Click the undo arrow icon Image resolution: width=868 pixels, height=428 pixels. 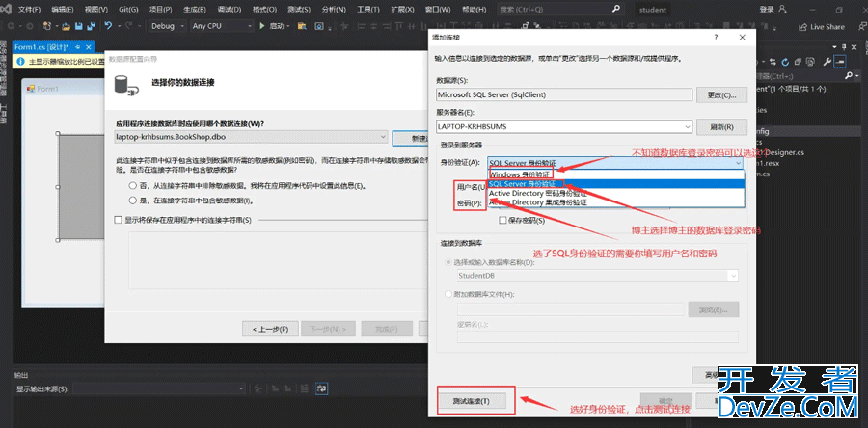click(108, 26)
